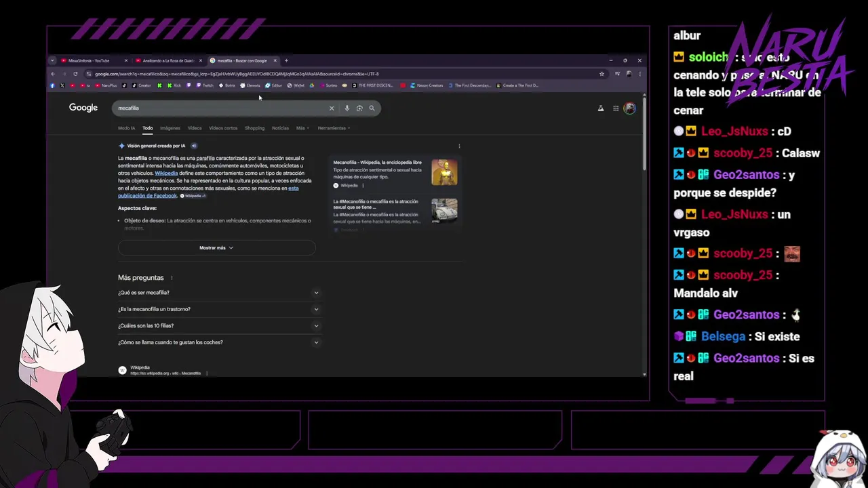Play AI overview audio with the speaker icon
Image resolution: width=868 pixels, height=488 pixels.
click(x=193, y=146)
